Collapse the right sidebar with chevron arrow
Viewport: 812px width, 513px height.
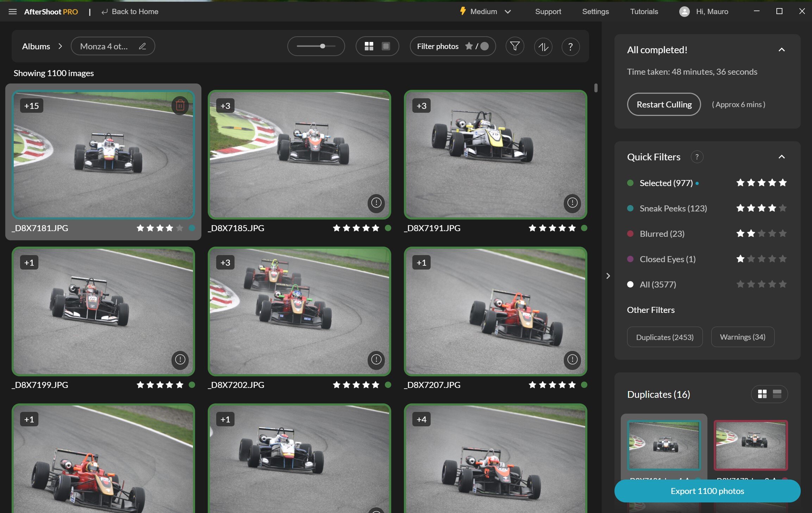pos(608,276)
